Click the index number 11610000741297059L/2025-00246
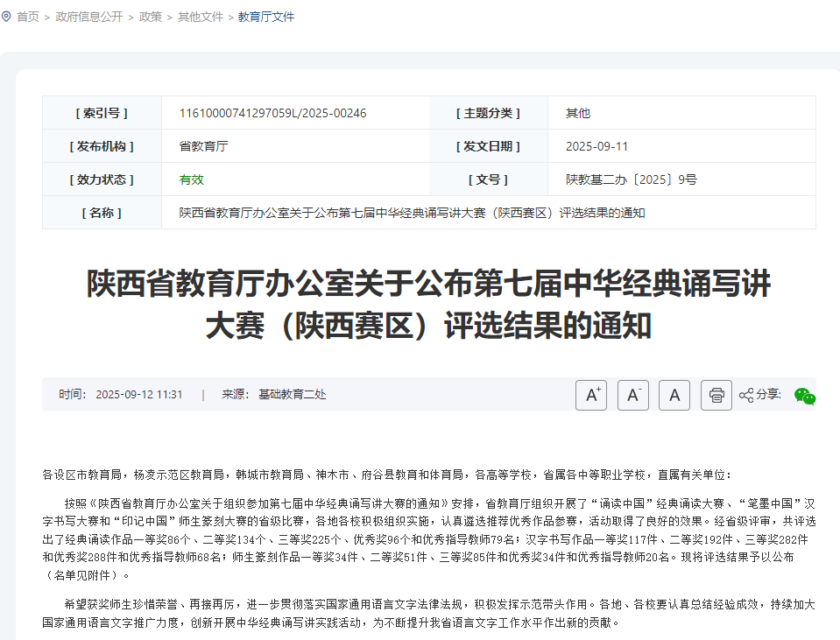This screenshot has height=640, width=840. [x=272, y=113]
